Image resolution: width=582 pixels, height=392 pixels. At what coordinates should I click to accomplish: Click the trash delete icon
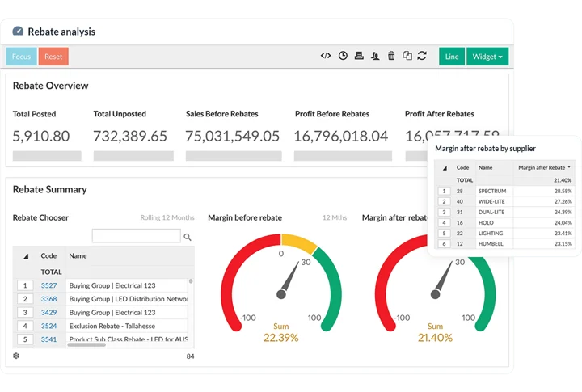[391, 56]
